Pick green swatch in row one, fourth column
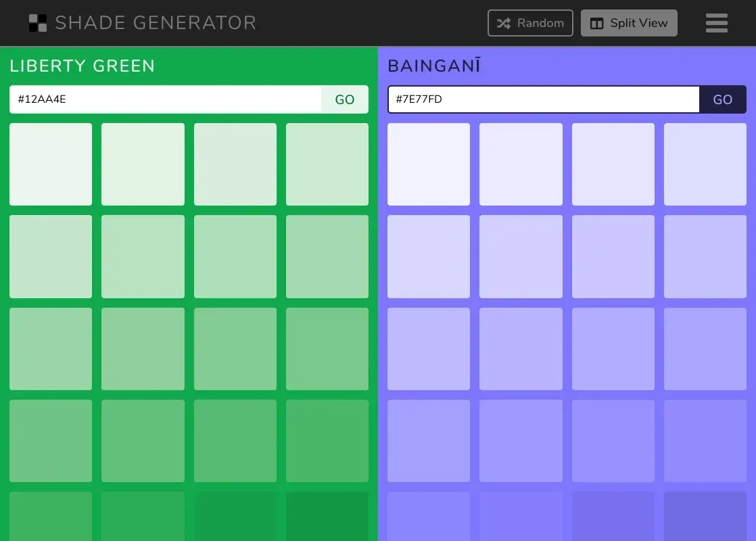Screen dimensions: 756x541 tap(327, 164)
